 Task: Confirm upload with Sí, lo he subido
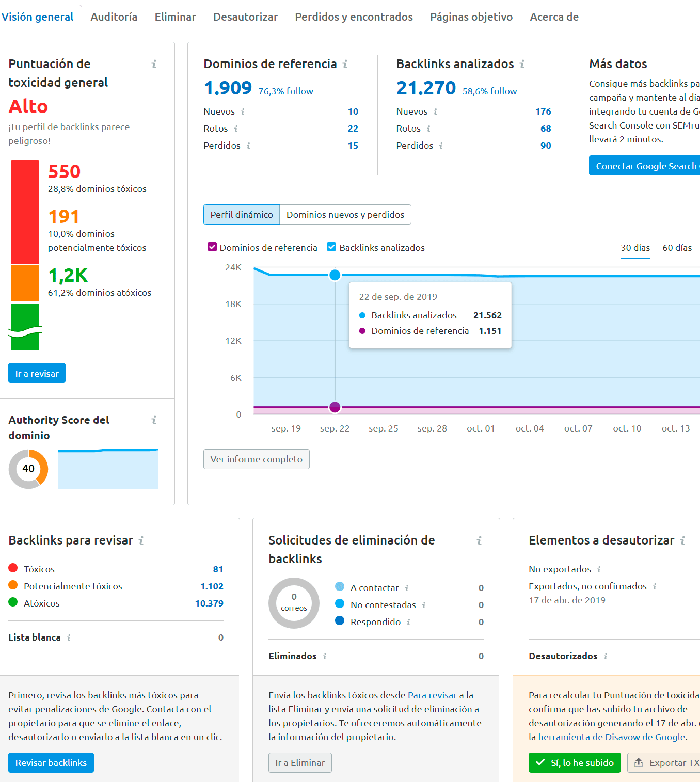click(574, 762)
